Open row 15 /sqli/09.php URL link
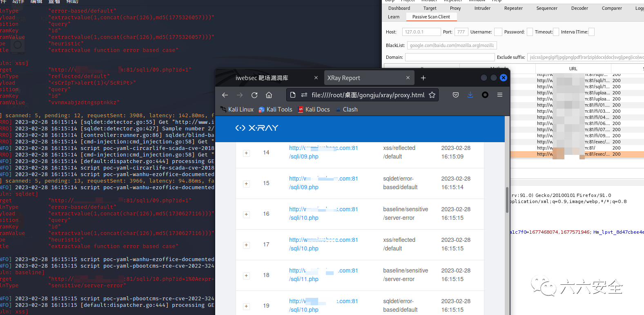Screen dimensions: 644x315 pyautogui.click(x=323, y=183)
